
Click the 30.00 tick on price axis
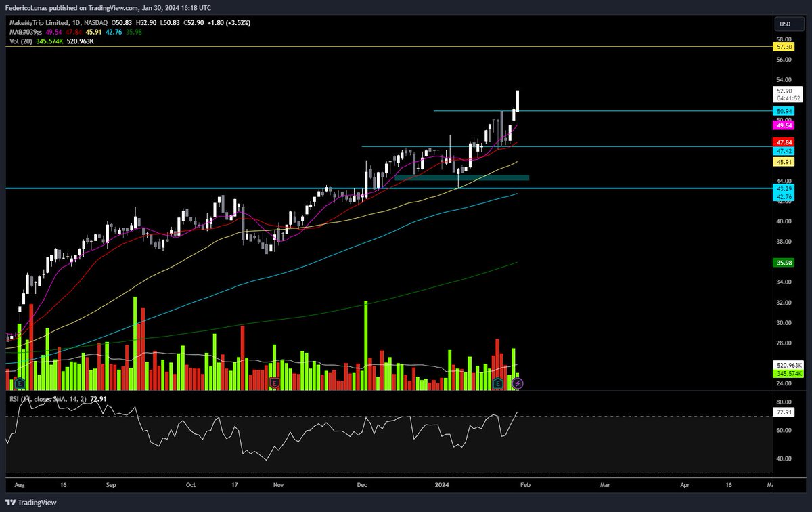point(784,323)
